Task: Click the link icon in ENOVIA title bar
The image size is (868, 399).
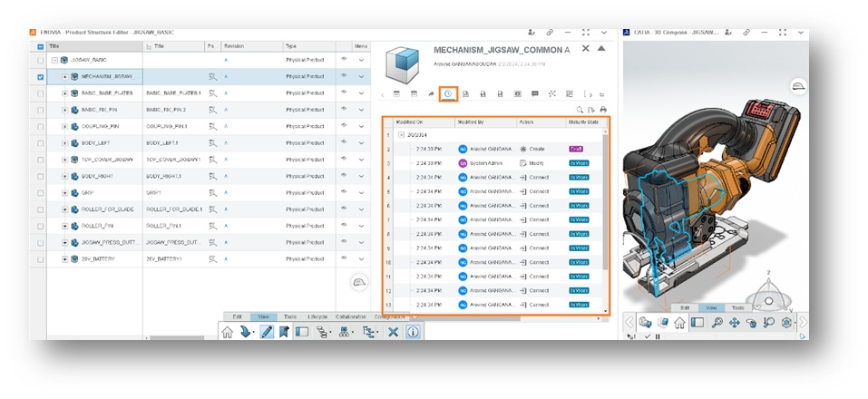Action: pos(550,32)
